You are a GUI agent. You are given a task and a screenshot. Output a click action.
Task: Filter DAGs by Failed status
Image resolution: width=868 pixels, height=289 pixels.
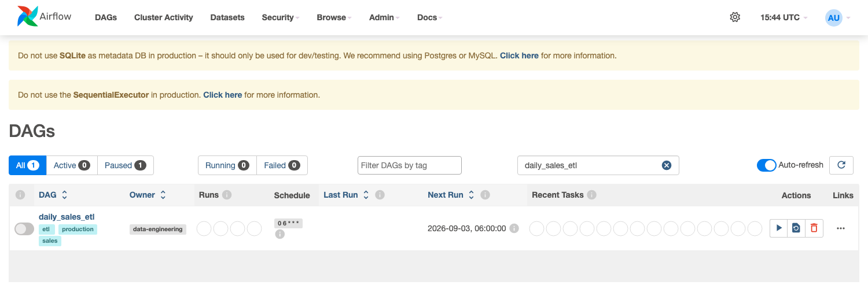point(282,165)
